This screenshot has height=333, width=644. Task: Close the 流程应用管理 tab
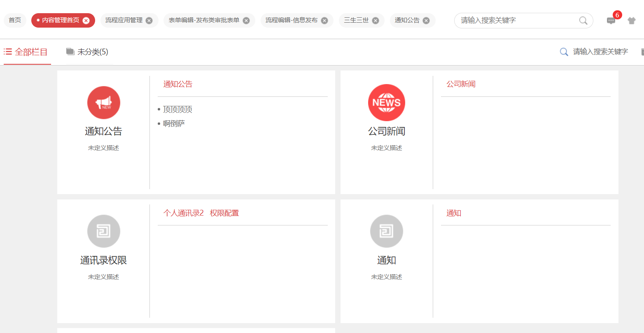coord(149,21)
